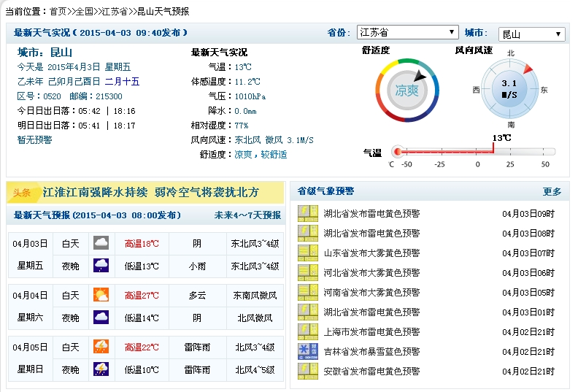
Task: Click the temperature value 13℃ under 最新天气实况
Action: (x=243, y=67)
